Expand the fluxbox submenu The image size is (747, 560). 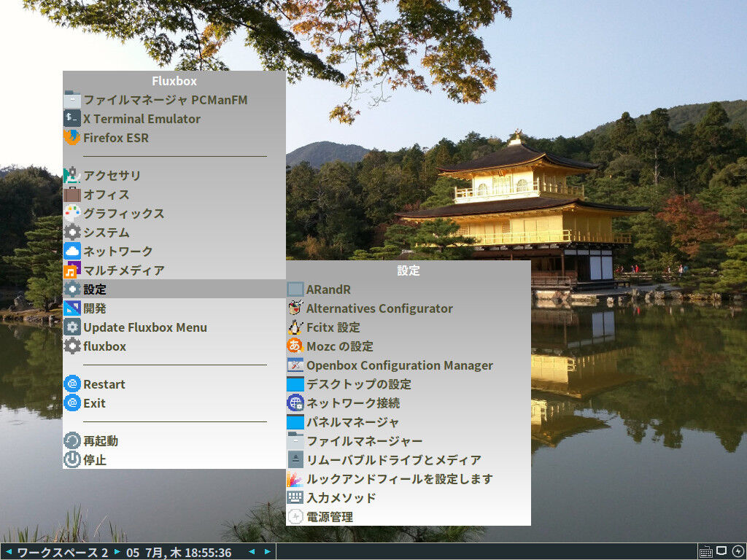[174, 346]
